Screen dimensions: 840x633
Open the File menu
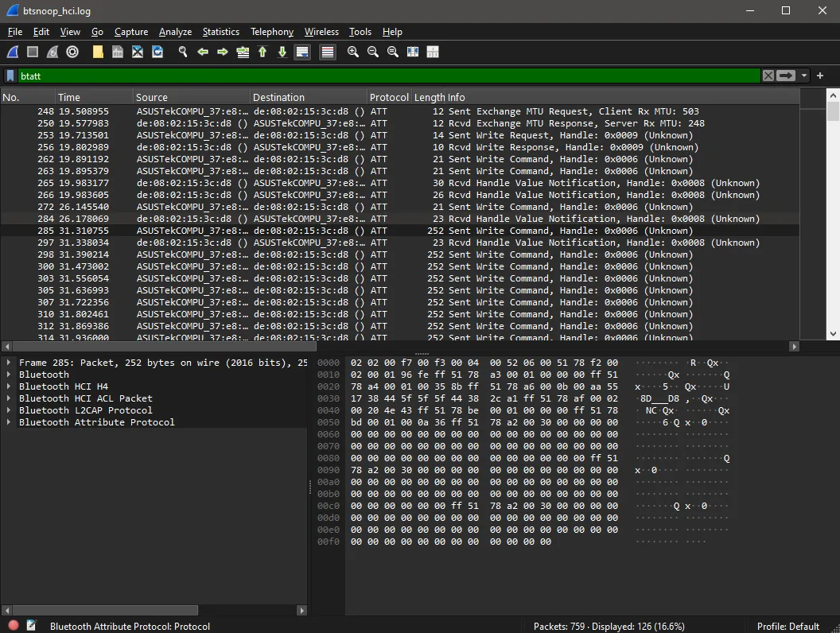coord(15,32)
